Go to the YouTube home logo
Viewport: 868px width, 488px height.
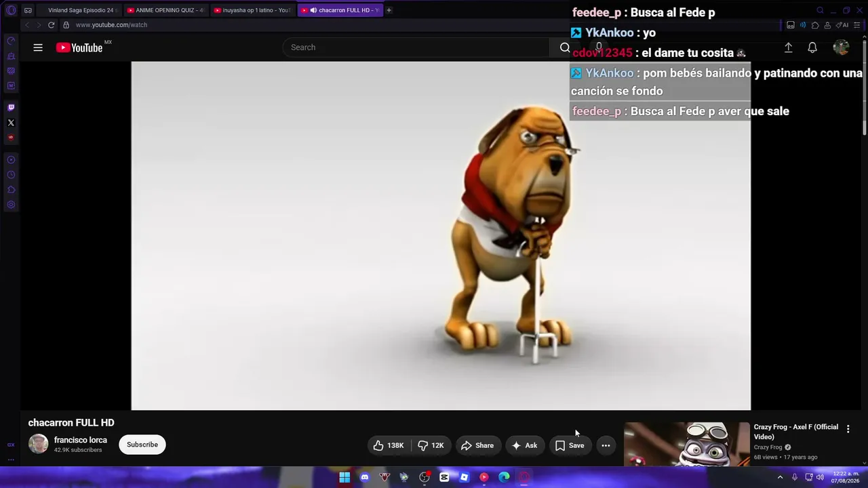point(79,47)
